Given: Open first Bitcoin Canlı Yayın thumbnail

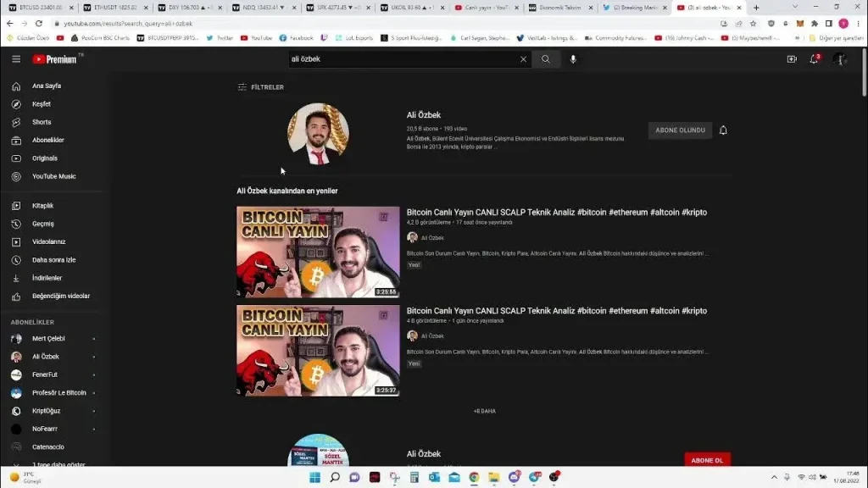Looking at the screenshot, I should coord(318,252).
